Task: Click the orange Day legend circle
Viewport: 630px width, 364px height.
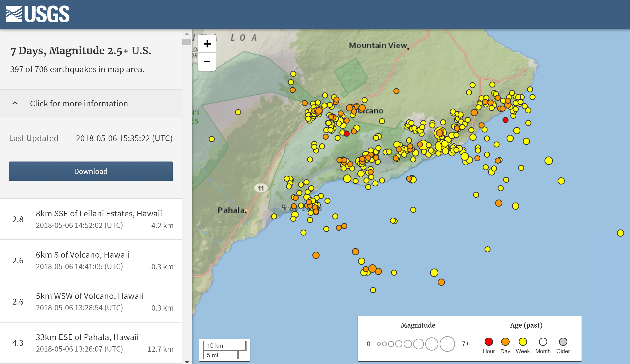Action: 505,341
